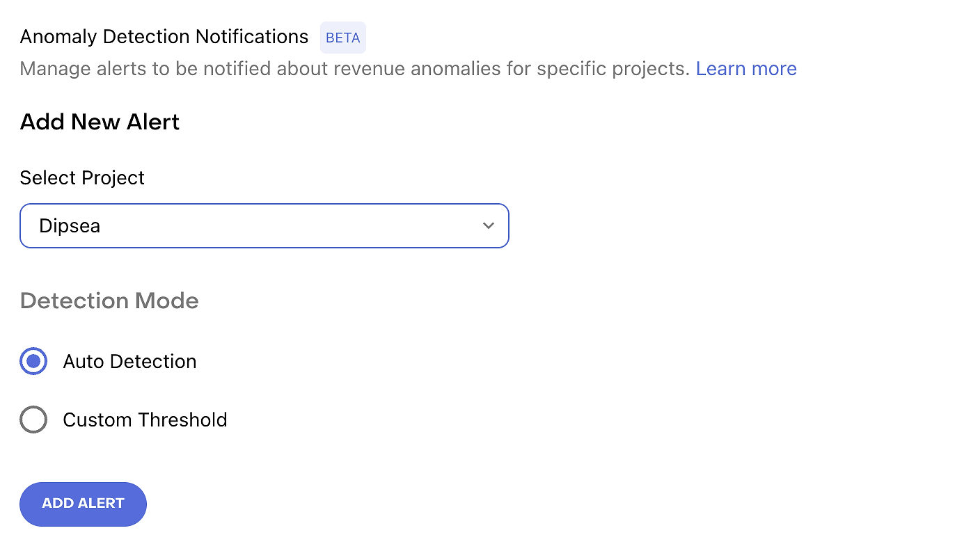Click the Anomaly Detection Notifications title
The height and width of the screenshot is (551, 980).
pyautogui.click(x=164, y=36)
